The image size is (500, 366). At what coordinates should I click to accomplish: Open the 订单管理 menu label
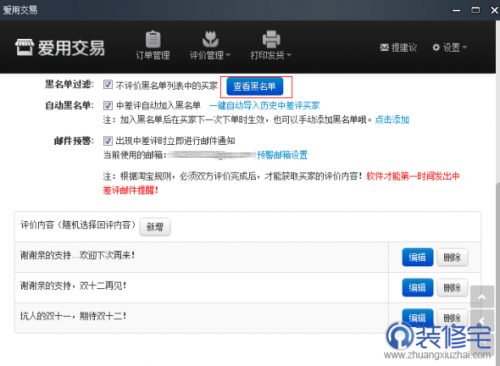(x=153, y=55)
